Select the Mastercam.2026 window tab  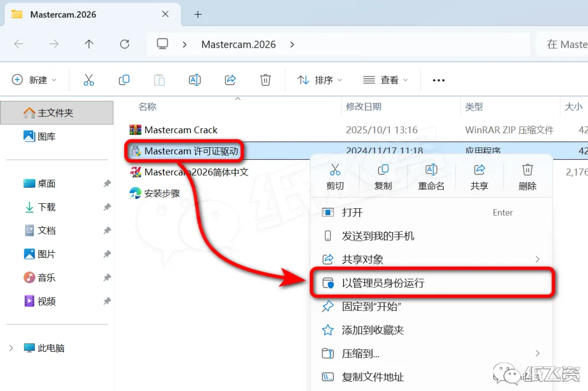click(92, 15)
